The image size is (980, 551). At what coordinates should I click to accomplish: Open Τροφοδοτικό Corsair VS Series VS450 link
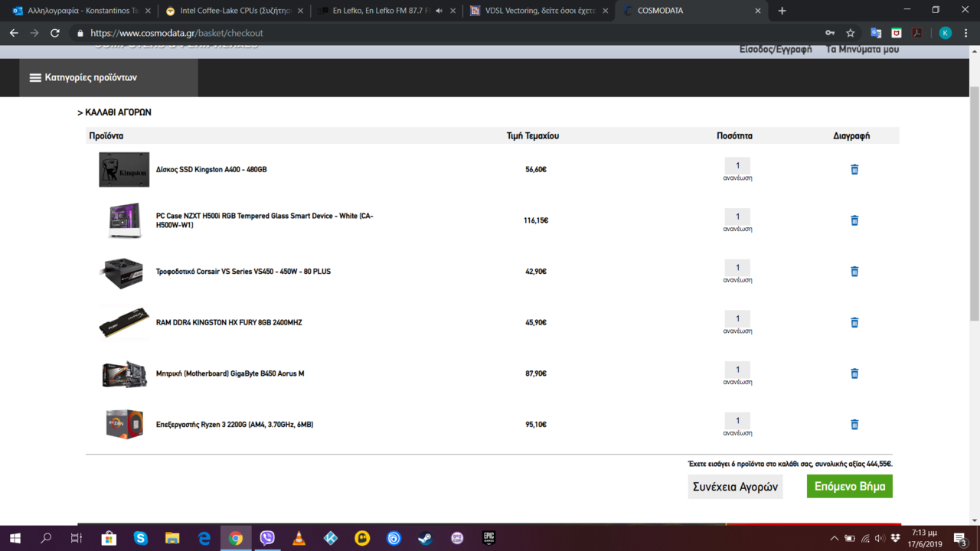(x=243, y=272)
